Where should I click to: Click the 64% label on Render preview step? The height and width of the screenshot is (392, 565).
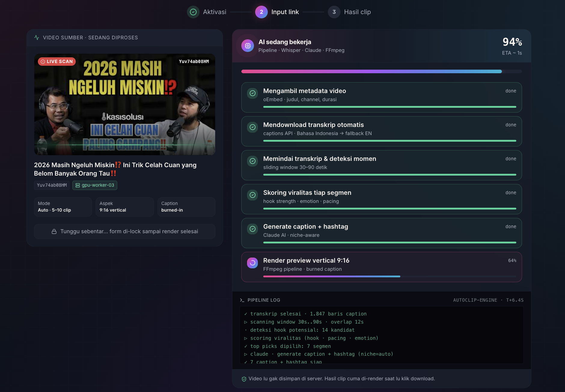click(x=512, y=261)
